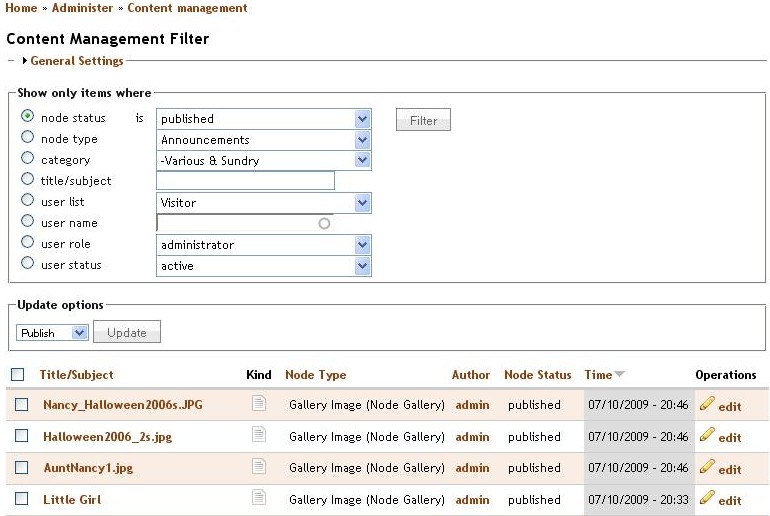Screen dimensions: 770x516
Task: Click the pencil edit icon for AuntNancy1.jpg
Action: pyautogui.click(x=707, y=467)
